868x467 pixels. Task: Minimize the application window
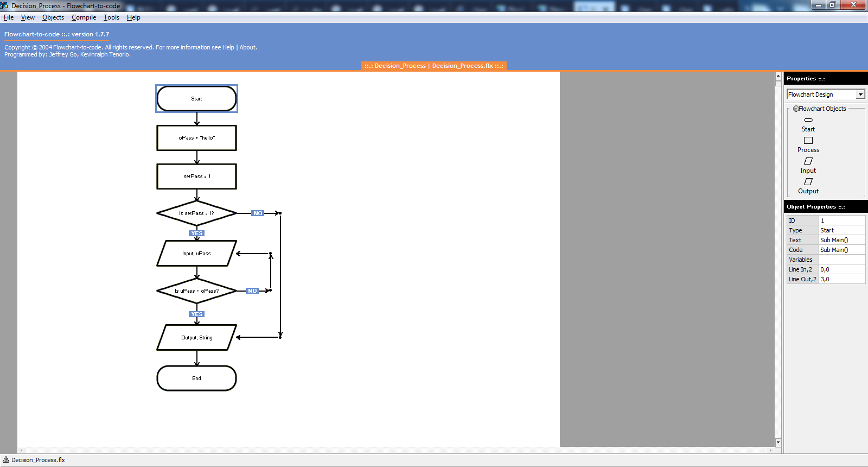[819, 4]
